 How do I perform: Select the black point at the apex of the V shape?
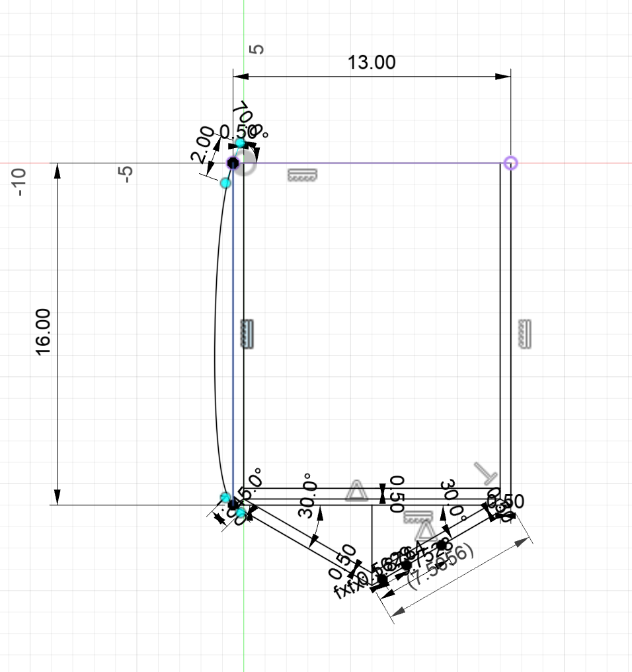(x=381, y=580)
